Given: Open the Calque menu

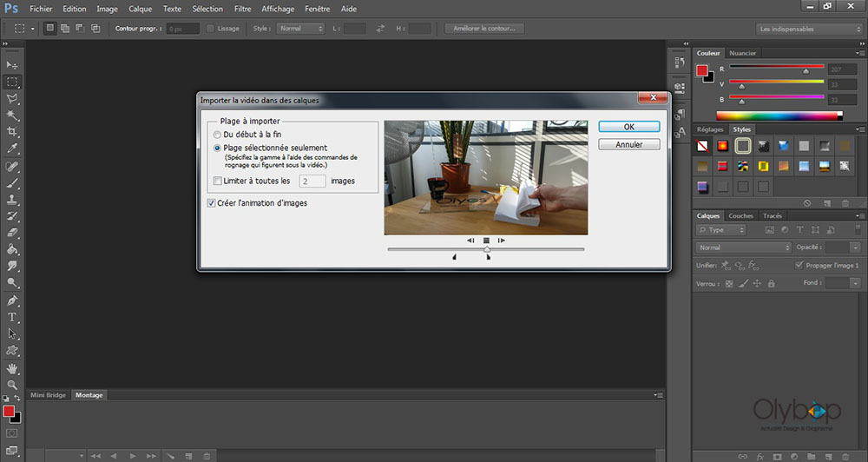Looking at the screenshot, I should point(140,9).
